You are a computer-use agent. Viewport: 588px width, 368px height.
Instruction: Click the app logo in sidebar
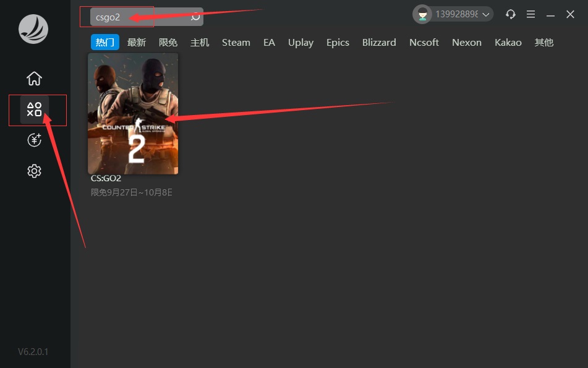click(x=33, y=29)
